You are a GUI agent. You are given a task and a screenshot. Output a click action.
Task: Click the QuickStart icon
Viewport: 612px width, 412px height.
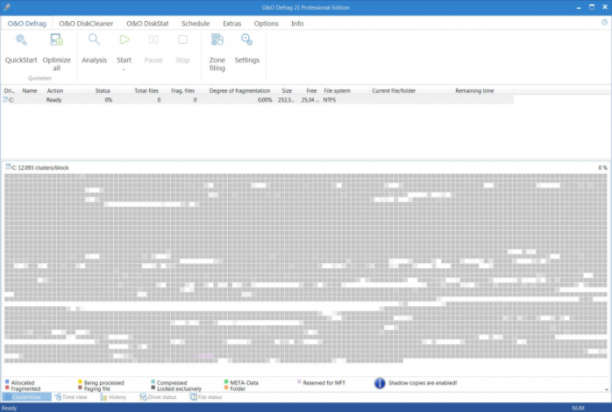coord(21,40)
